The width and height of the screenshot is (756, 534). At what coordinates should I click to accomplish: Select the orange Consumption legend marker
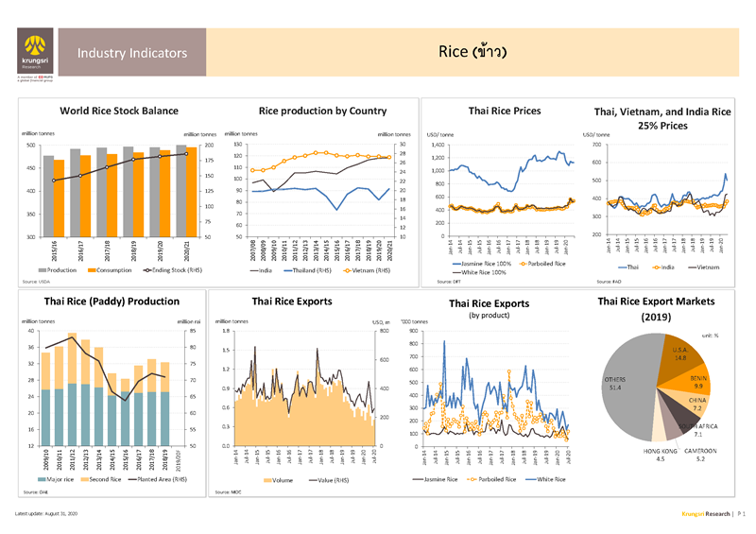coord(93,270)
